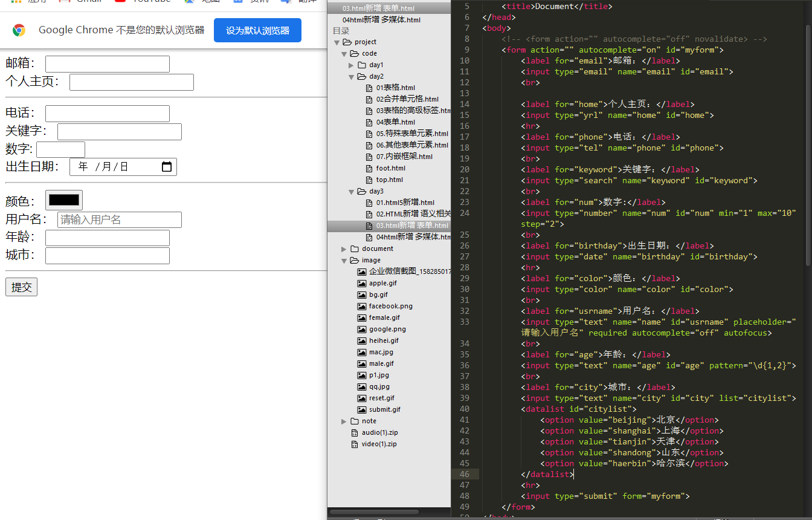The height and width of the screenshot is (520, 812).
Task: Open the calendar picker icon in 出生日期
Action: [x=167, y=167]
